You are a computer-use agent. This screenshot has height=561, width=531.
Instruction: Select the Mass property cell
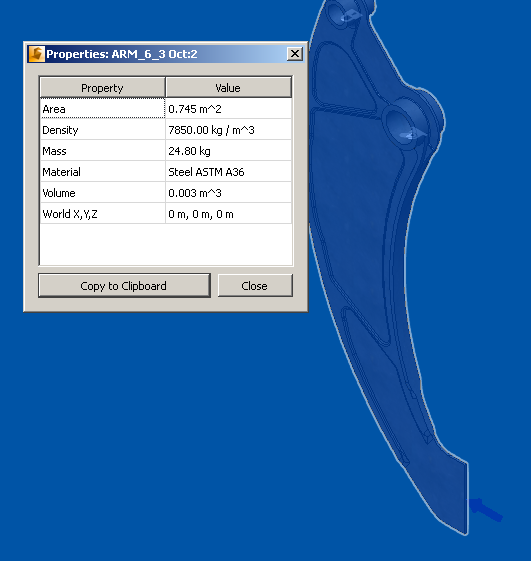(102, 151)
